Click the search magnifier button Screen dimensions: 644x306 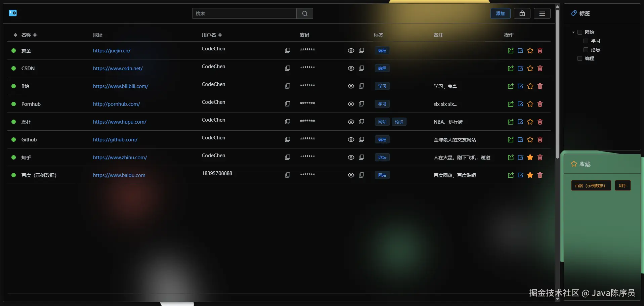coord(305,13)
